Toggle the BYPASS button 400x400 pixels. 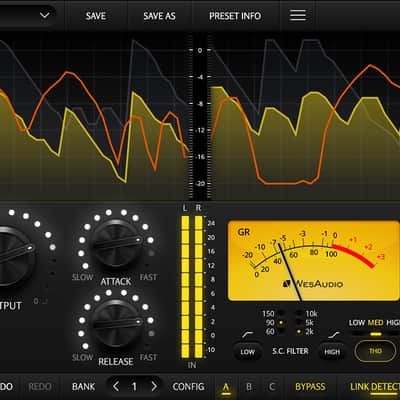point(310,387)
